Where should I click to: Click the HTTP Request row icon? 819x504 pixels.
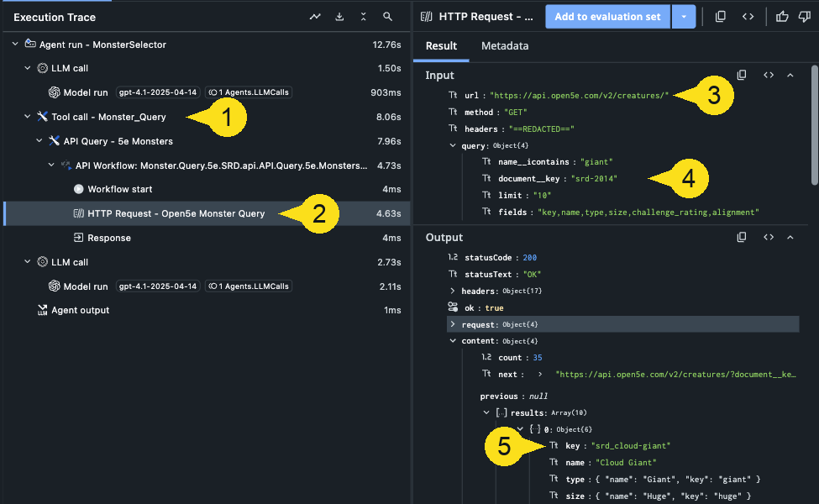[x=78, y=213]
